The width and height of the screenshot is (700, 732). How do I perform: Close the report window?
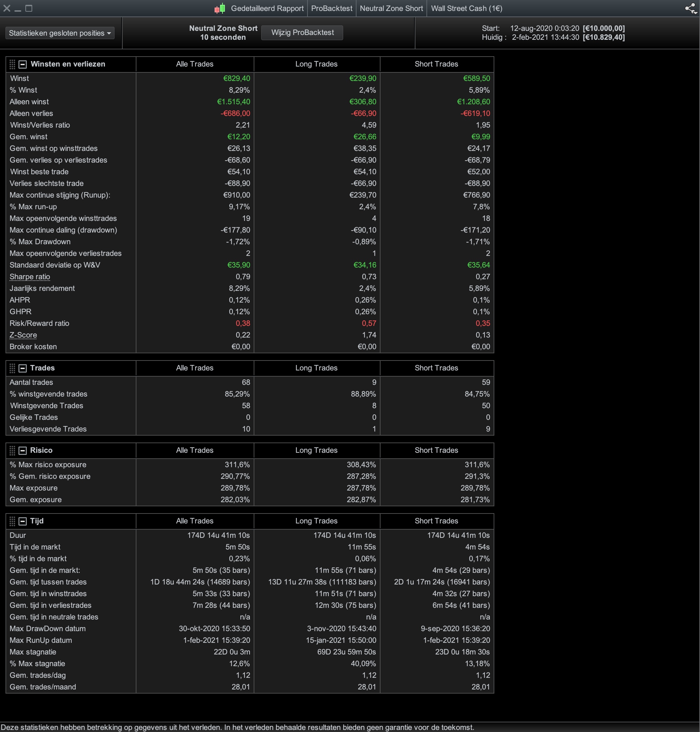click(7, 8)
